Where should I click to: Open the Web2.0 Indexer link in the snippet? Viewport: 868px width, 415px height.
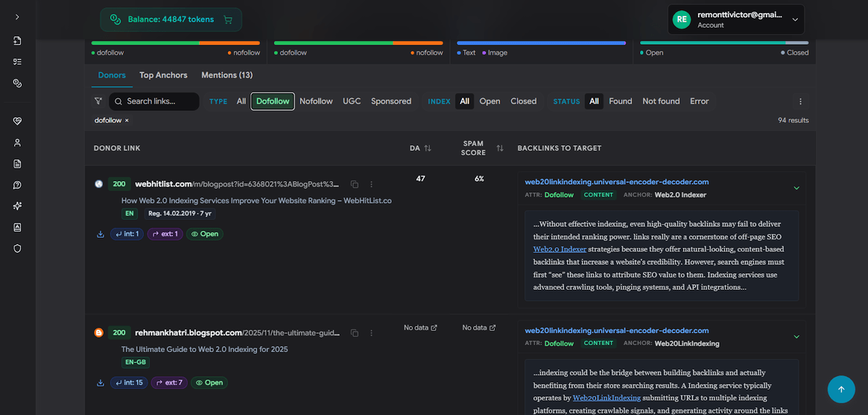point(559,249)
